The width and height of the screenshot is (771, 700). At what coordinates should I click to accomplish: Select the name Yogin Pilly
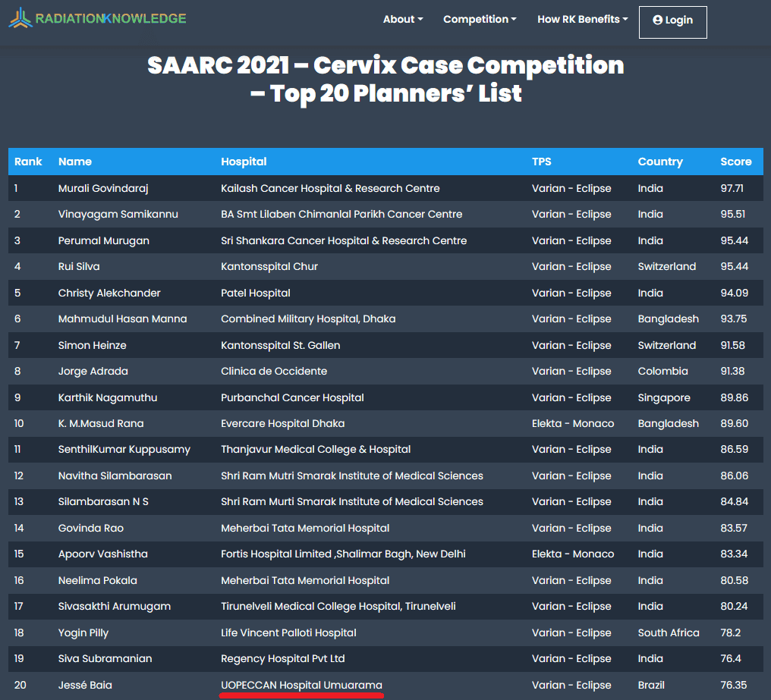point(83,633)
